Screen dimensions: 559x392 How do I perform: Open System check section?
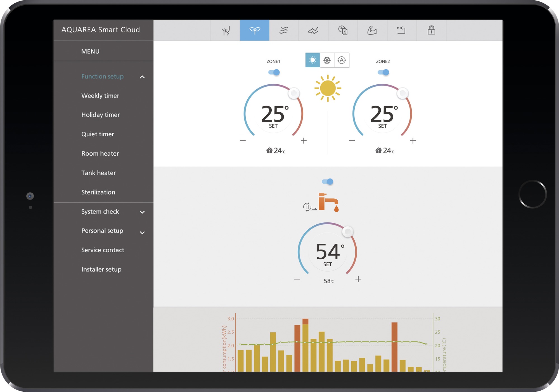[100, 212]
